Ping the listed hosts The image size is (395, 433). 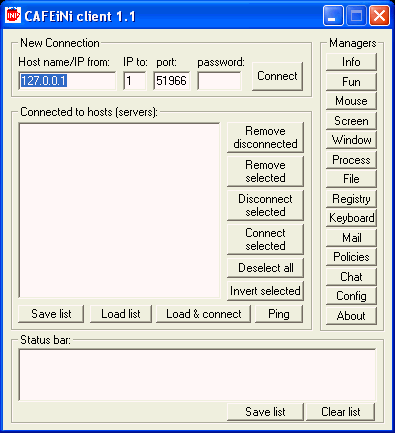279,314
